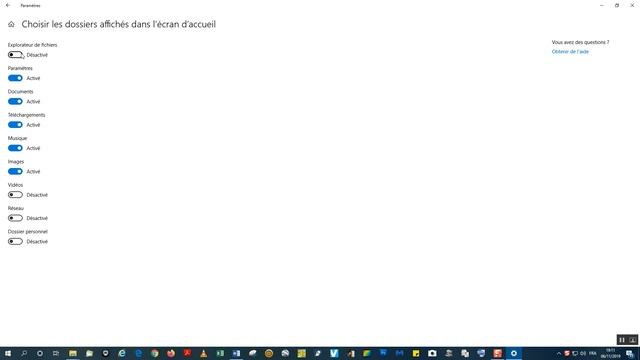Open the Camera app from taskbar

tap(432, 353)
